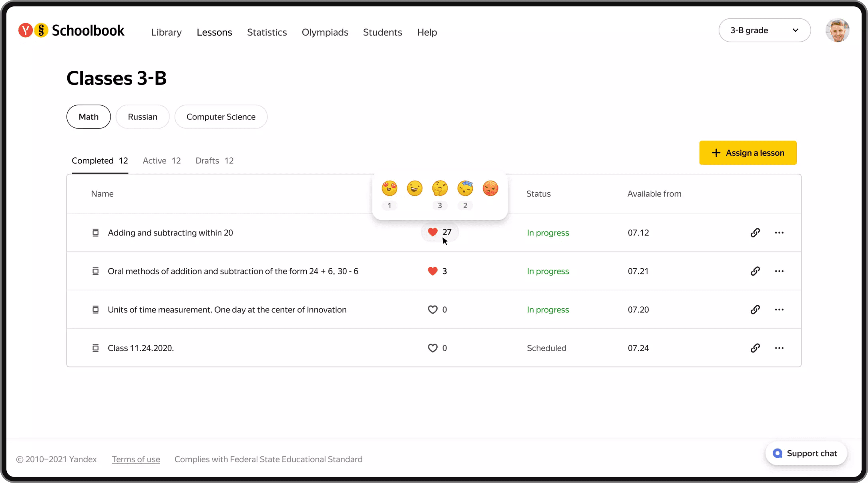Click the angry red face emoji
The image size is (868, 483).
tap(490, 188)
